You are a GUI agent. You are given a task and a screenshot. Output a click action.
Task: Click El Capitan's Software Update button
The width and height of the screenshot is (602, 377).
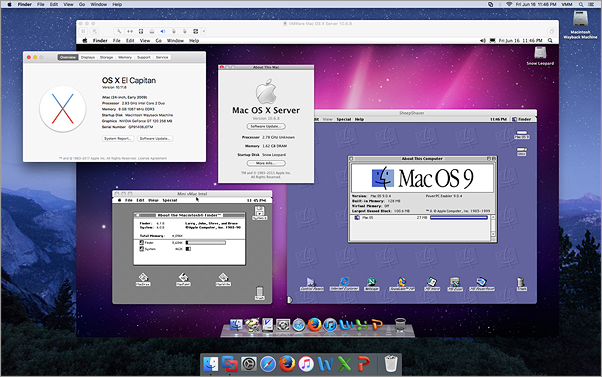(x=155, y=139)
